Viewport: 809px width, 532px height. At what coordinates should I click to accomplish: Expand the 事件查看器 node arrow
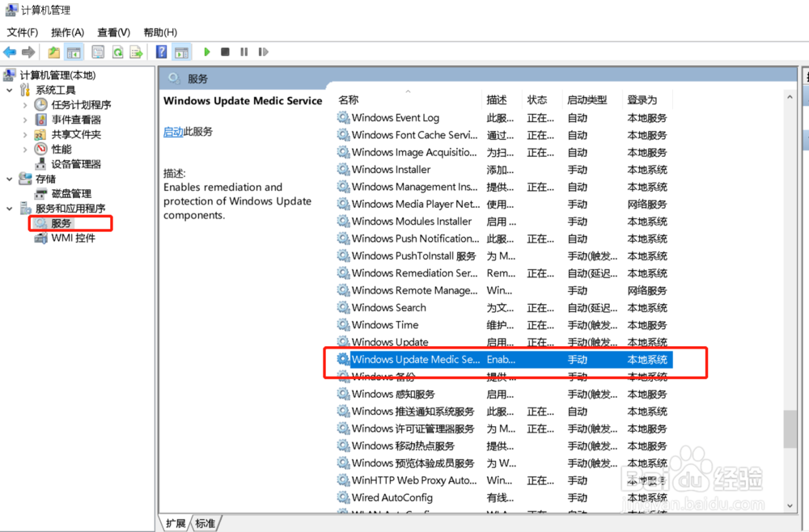coord(25,120)
